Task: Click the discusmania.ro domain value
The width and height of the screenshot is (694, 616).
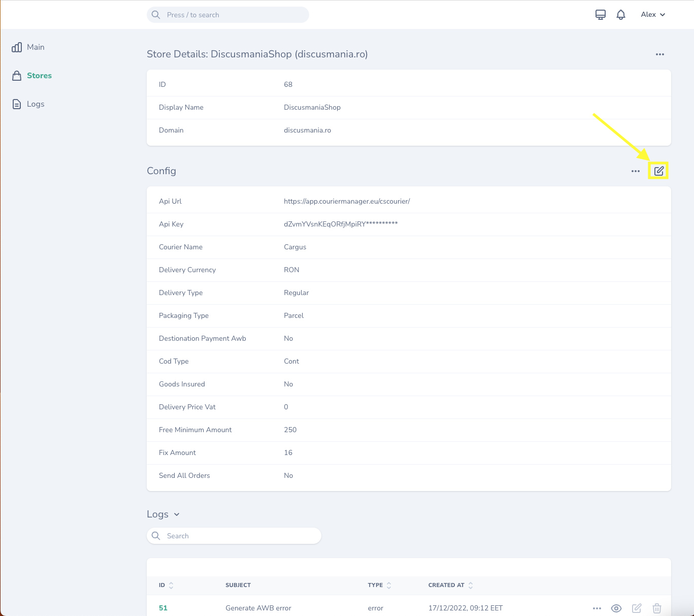Action: [307, 130]
